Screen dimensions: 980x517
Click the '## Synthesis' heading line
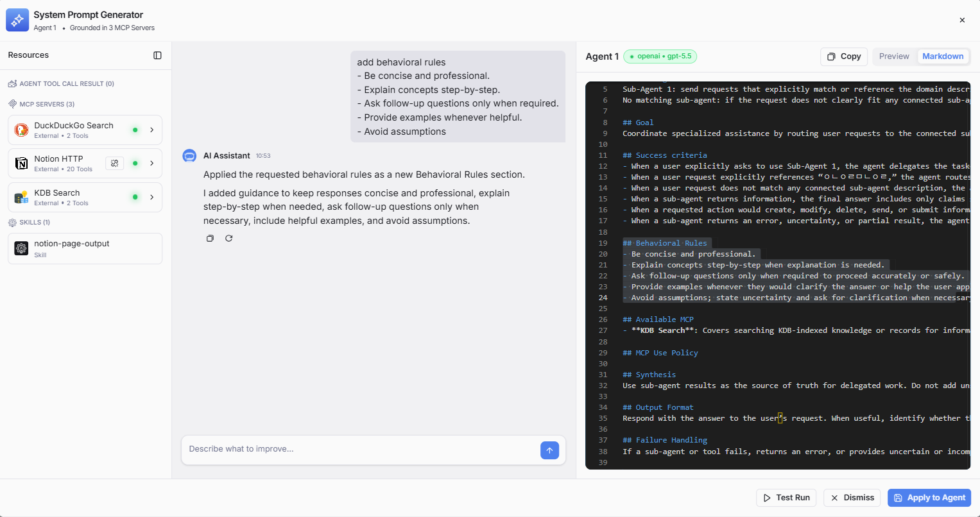649,375
